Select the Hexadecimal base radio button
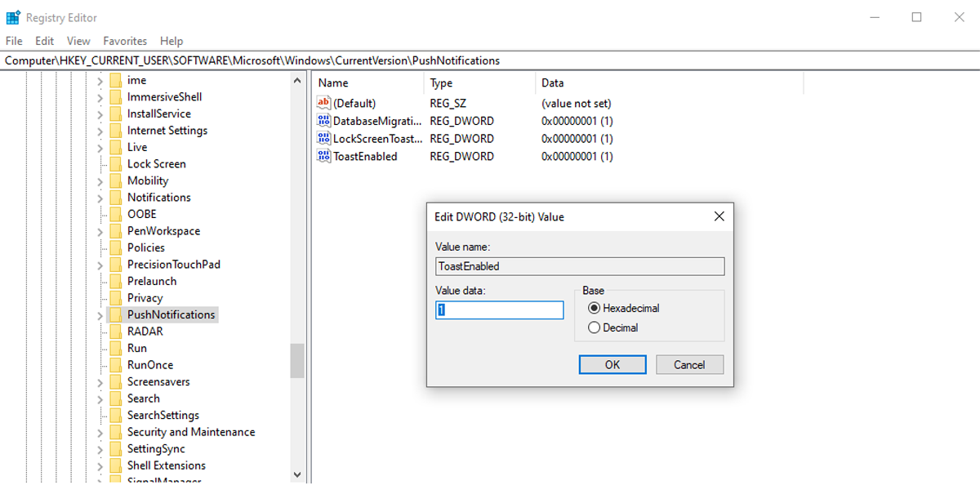This screenshot has width=980, height=490. coord(594,309)
